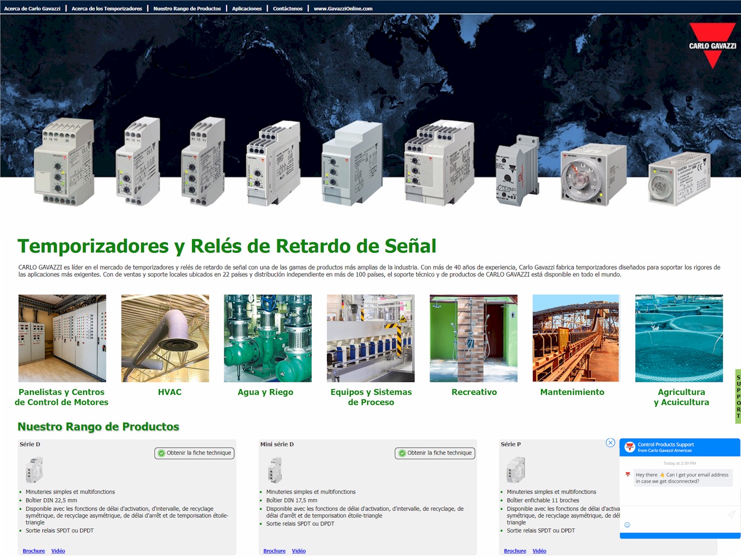The height and width of the screenshot is (560, 741).
Task: Click the 'Today at 2:39 PM' timestamp
Action: [679, 463]
